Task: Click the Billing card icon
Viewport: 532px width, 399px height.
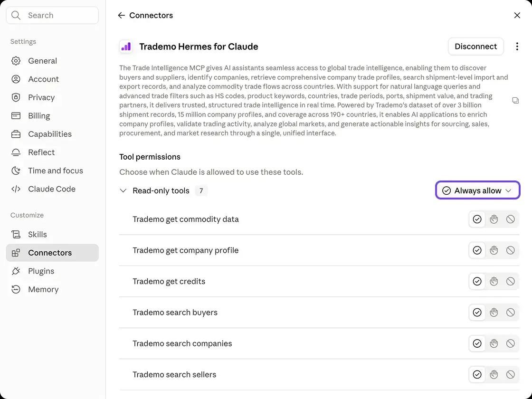Action: click(x=16, y=116)
